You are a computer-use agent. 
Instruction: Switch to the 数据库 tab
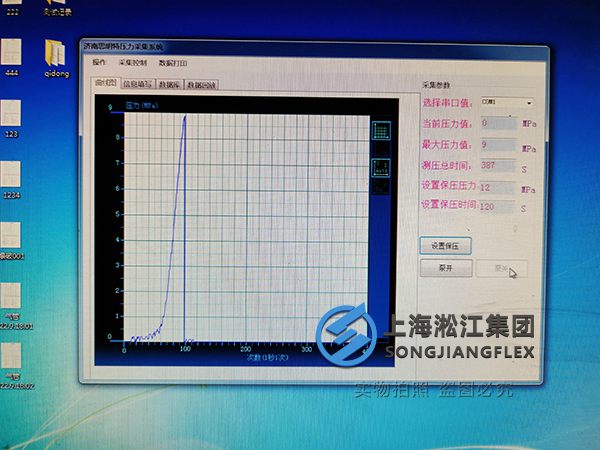click(169, 85)
